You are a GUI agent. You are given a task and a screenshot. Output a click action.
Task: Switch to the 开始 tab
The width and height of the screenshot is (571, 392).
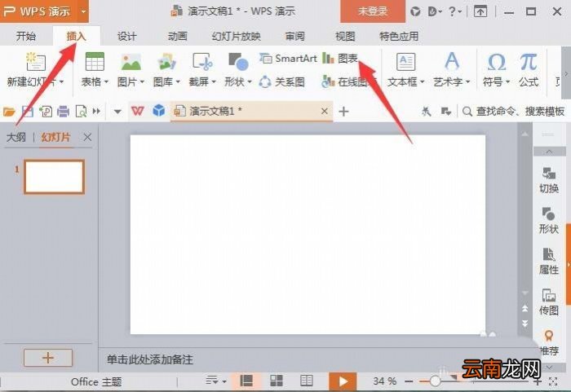(x=26, y=36)
